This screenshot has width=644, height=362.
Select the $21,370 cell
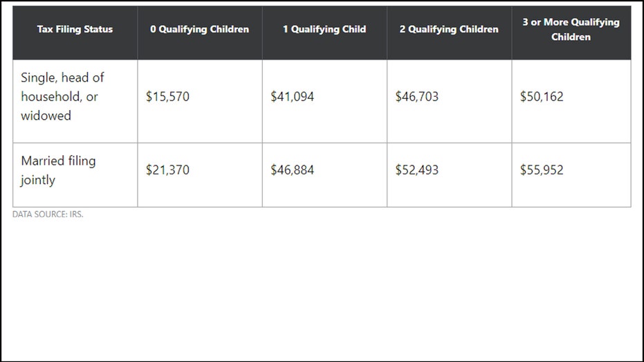point(167,170)
